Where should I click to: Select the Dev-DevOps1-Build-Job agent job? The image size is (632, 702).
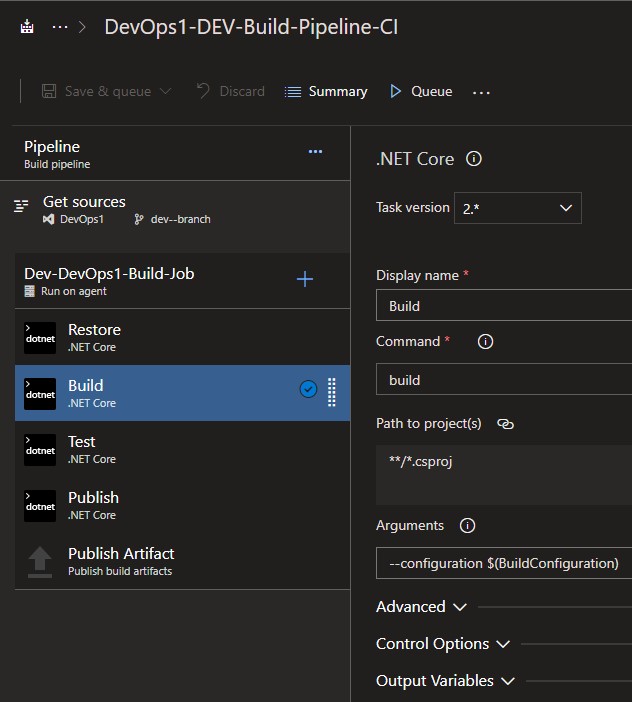pyautogui.click(x=183, y=281)
